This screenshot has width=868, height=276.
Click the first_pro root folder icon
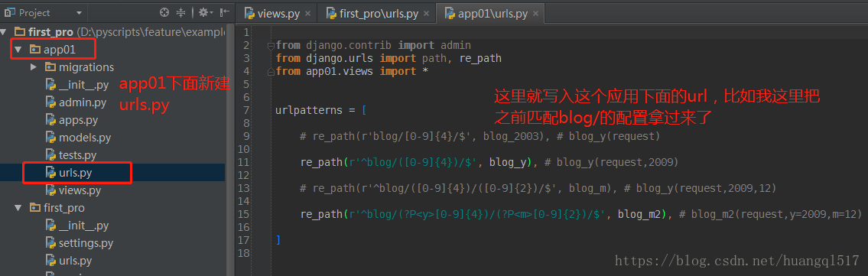coord(19,32)
